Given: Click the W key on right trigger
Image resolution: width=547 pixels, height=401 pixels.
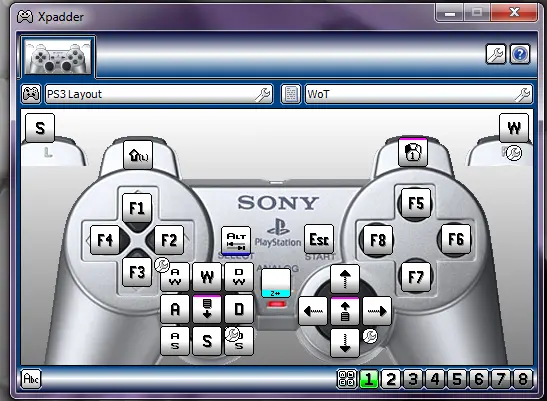Looking at the screenshot, I should point(514,128).
